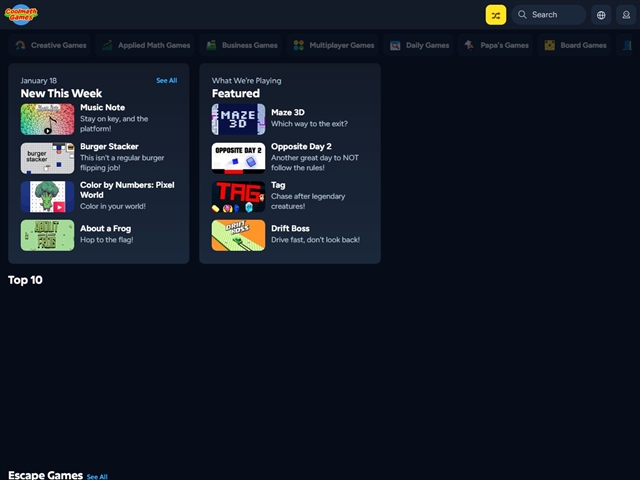The width and height of the screenshot is (640, 480).
Task: Click the Maze 3D title link
Action: (288, 112)
